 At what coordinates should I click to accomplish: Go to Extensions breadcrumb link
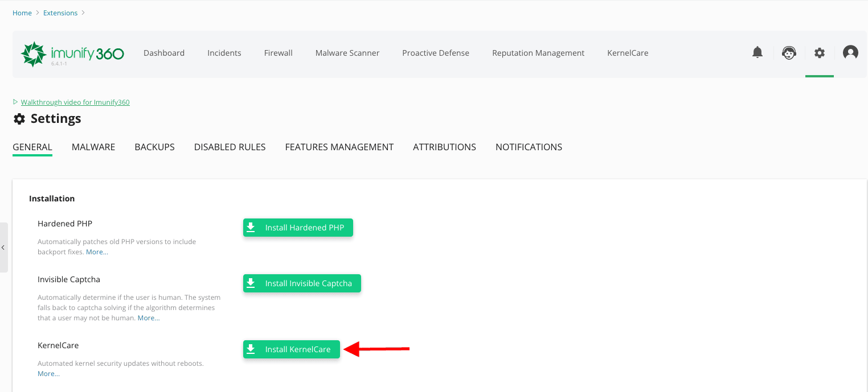pyautogui.click(x=60, y=13)
